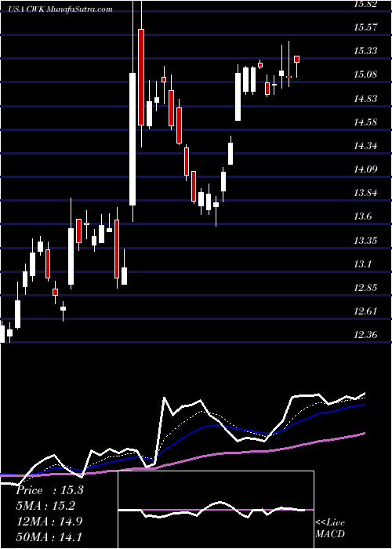The image size is (392, 549).
Task: Click inside the MACD inset chart panel
Action: (x=216, y=510)
